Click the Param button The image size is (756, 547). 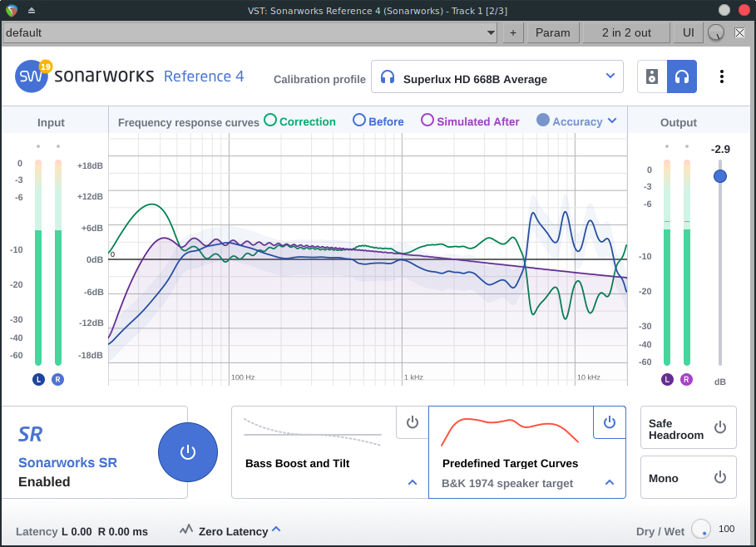tap(552, 32)
